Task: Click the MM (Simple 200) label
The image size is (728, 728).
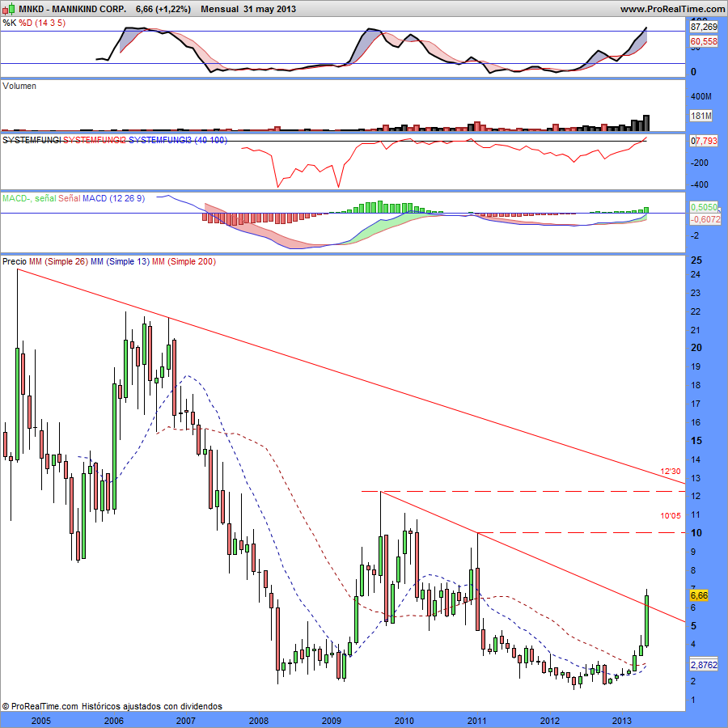Action: point(184,261)
